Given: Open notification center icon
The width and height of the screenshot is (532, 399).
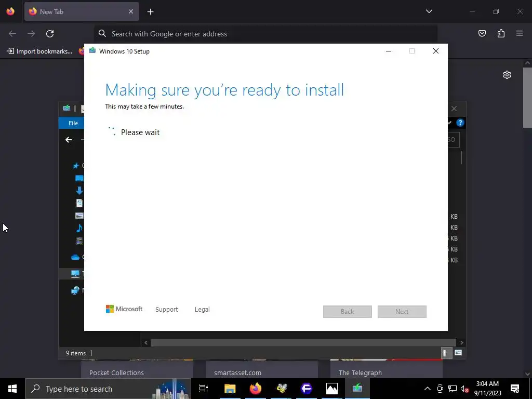Looking at the screenshot, I should 515,389.
